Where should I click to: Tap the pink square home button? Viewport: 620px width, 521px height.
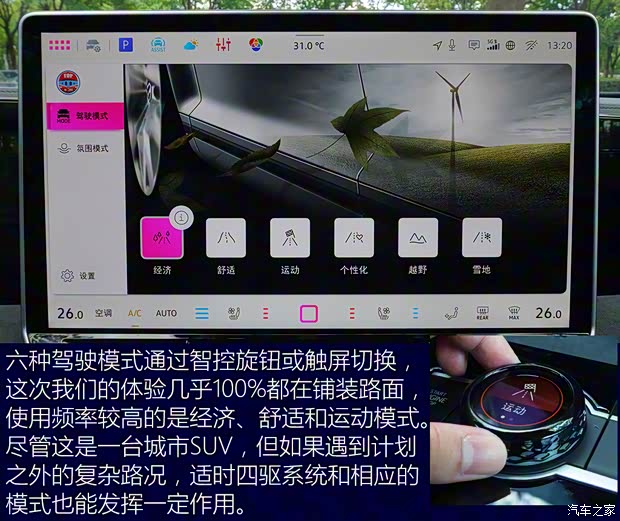click(309, 313)
